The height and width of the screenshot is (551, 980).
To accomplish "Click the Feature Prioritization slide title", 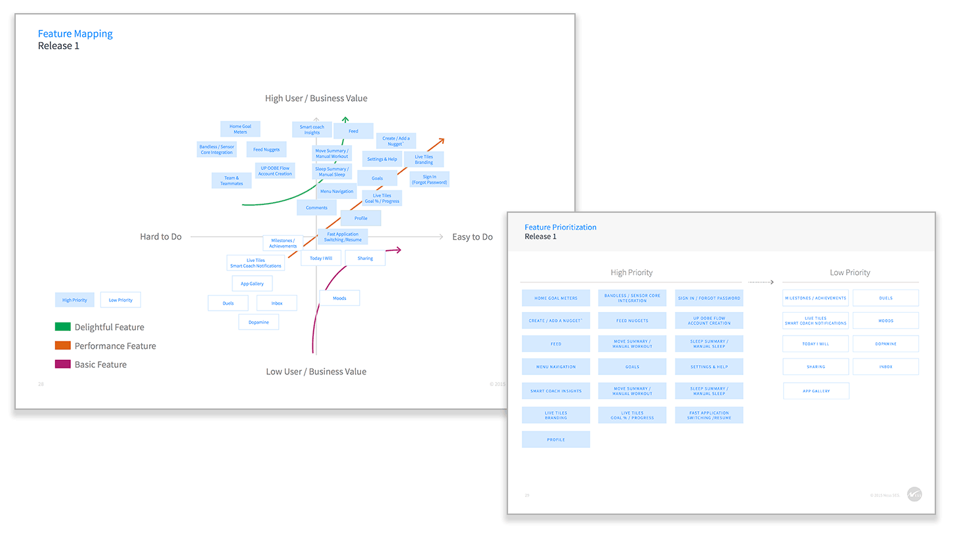I will (x=561, y=227).
